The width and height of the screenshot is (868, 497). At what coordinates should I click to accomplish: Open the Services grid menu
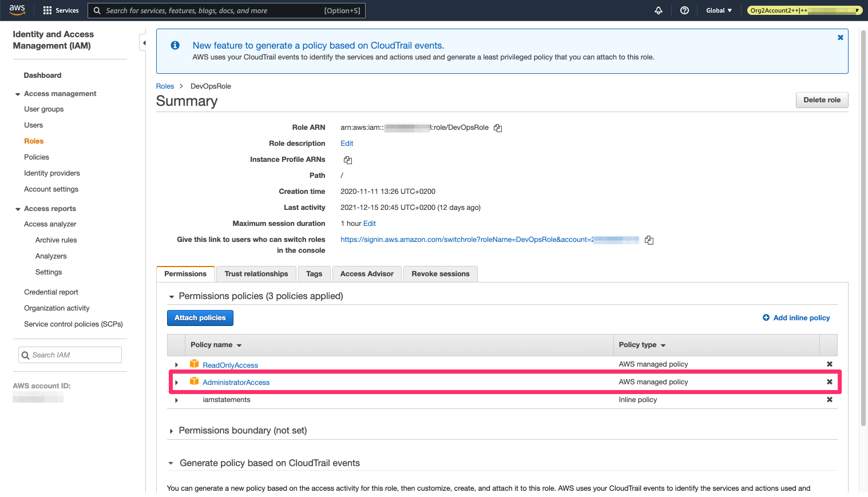[x=61, y=10]
